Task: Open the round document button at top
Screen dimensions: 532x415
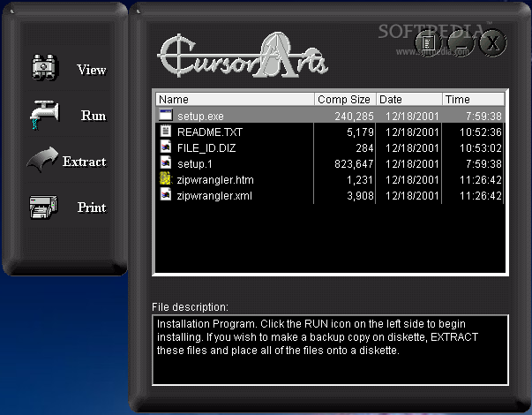Action: pyautogui.click(x=428, y=42)
